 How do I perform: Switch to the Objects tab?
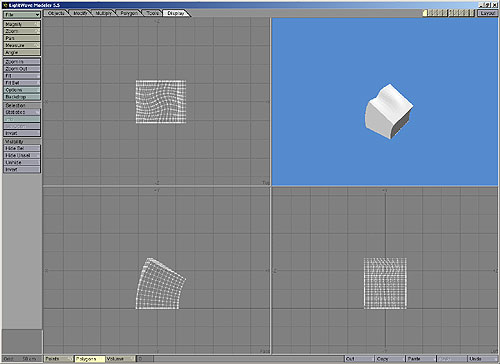point(56,13)
